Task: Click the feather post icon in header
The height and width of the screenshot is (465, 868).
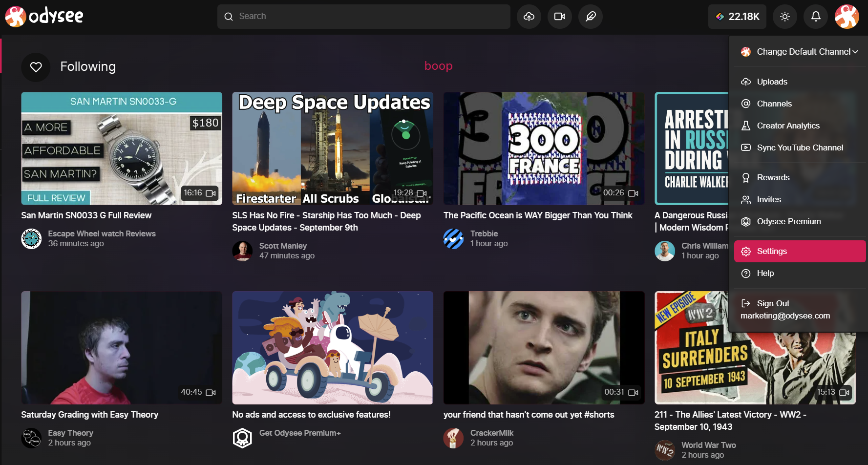Action: pyautogui.click(x=591, y=17)
